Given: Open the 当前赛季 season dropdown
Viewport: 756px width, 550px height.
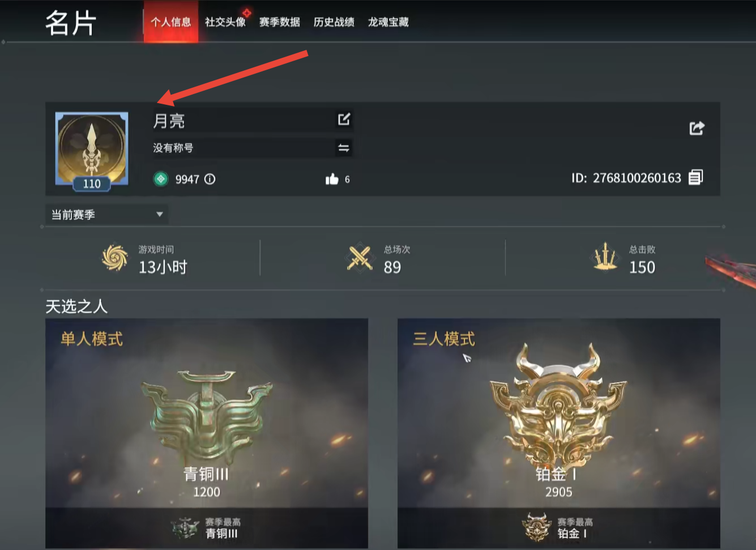Looking at the screenshot, I should coord(106,215).
